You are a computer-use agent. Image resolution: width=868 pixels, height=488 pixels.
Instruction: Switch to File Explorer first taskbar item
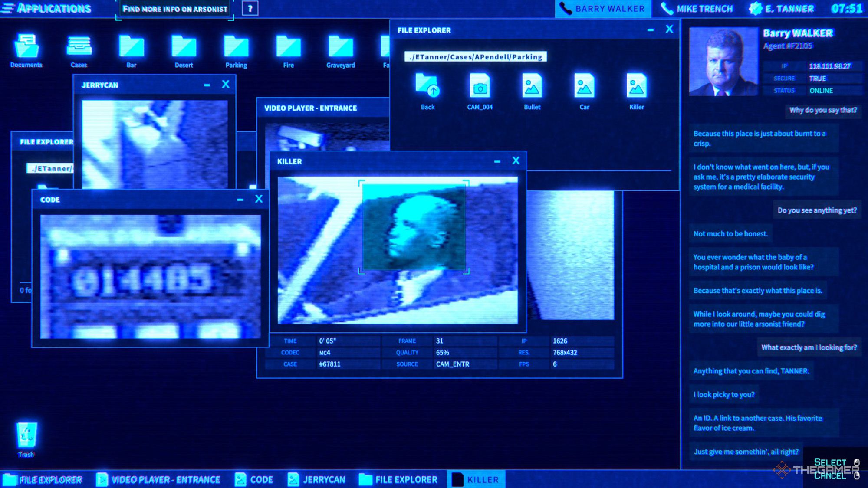tap(43, 479)
